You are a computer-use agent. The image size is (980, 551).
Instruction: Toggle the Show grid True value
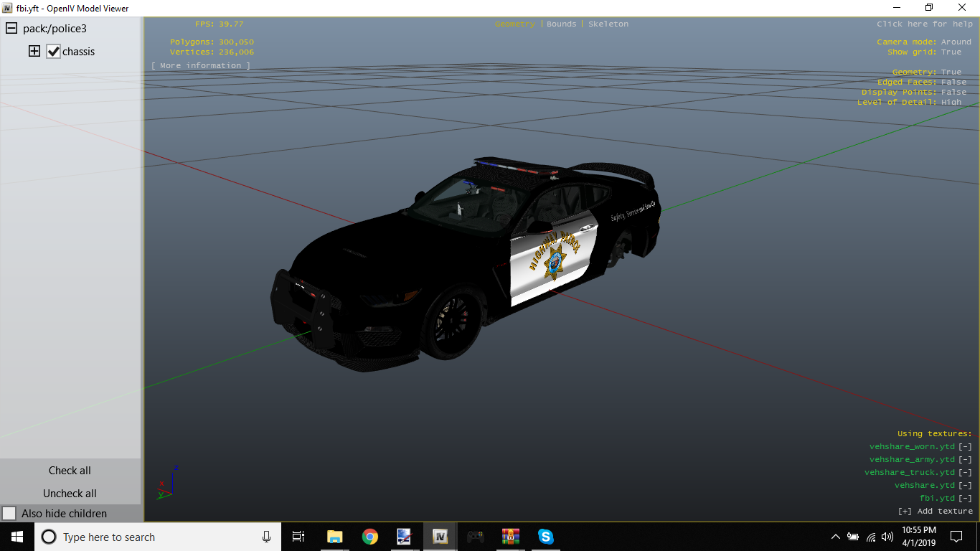click(x=951, y=52)
